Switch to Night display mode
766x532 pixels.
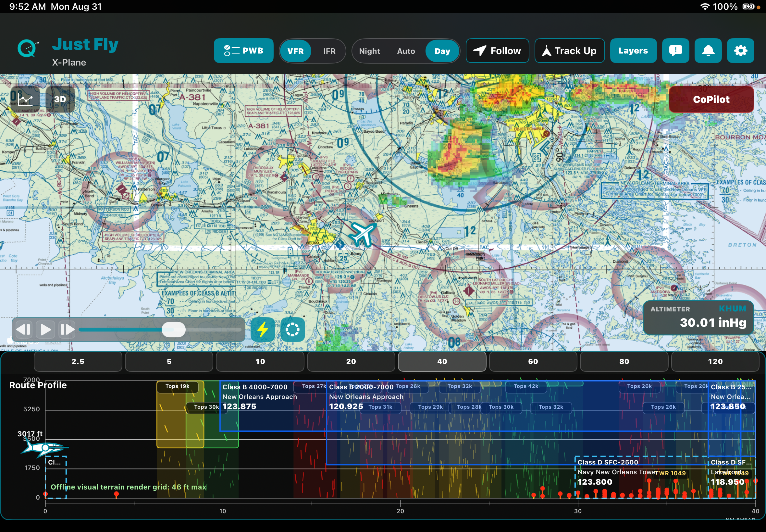[369, 51]
